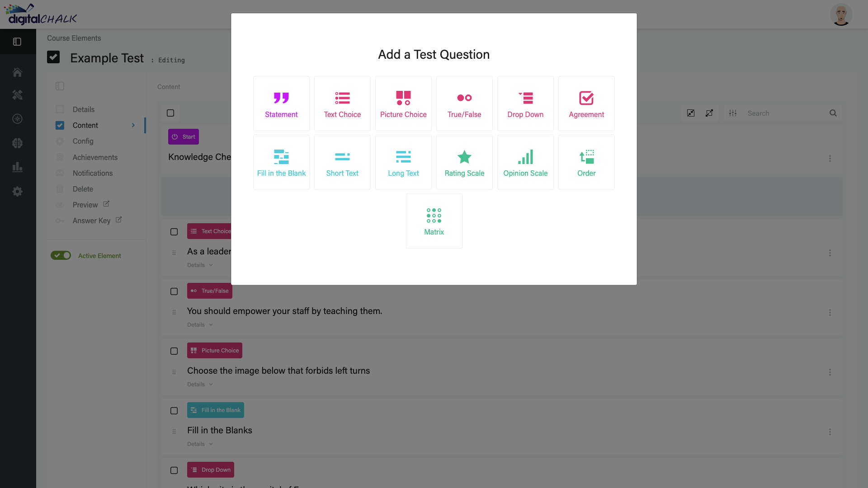Image resolution: width=868 pixels, height=488 pixels.
Task: Expand Details beneath the True/False question
Action: (199, 324)
